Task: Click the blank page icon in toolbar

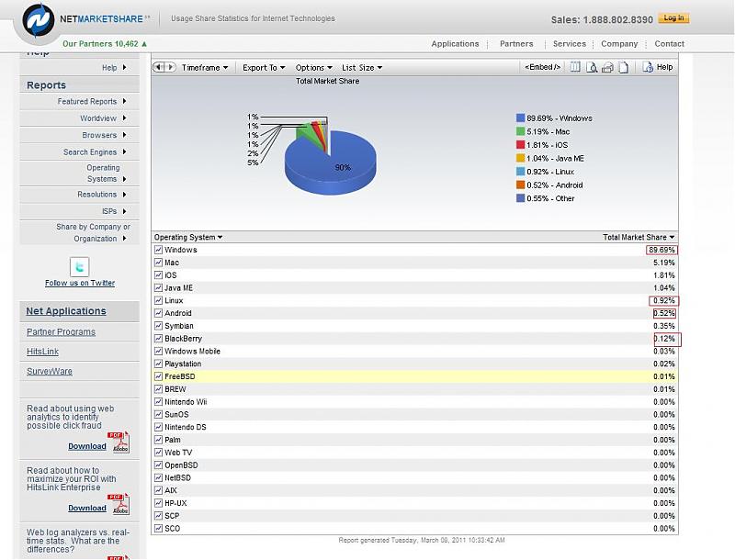Action: (624, 67)
